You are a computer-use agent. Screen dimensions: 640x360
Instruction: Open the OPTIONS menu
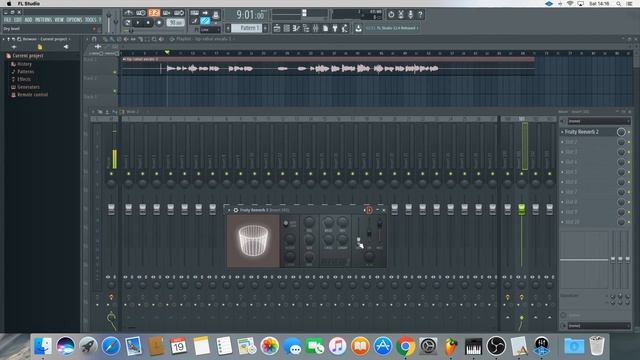(74, 20)
